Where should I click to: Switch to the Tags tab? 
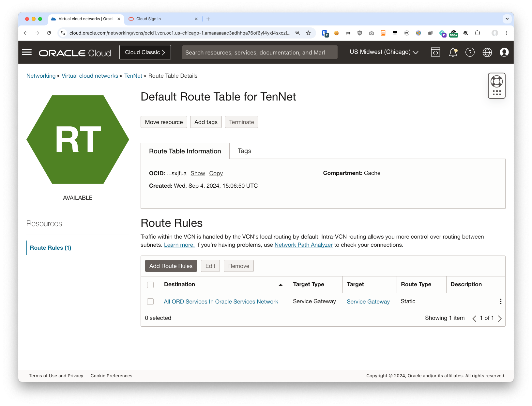244,151
